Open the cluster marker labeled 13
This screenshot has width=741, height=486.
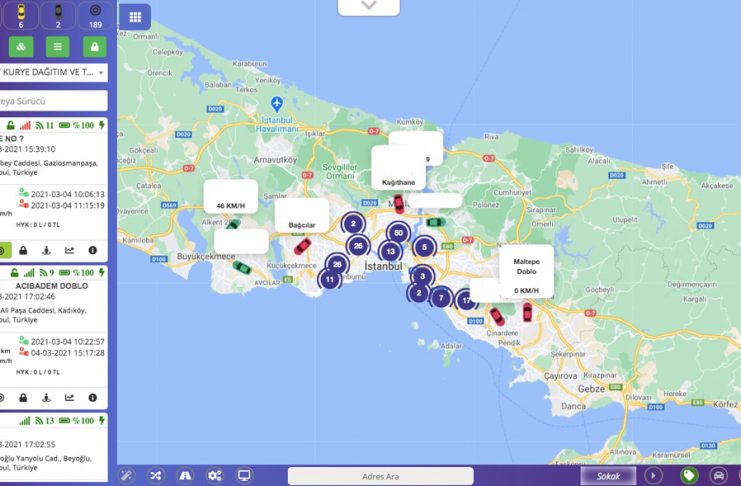[390, 251]
